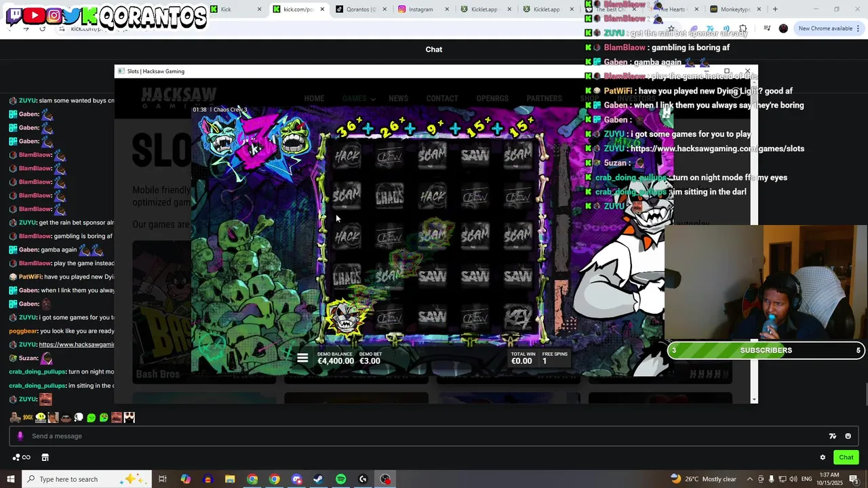Click the Windows taskbar search box

(87, 479)
